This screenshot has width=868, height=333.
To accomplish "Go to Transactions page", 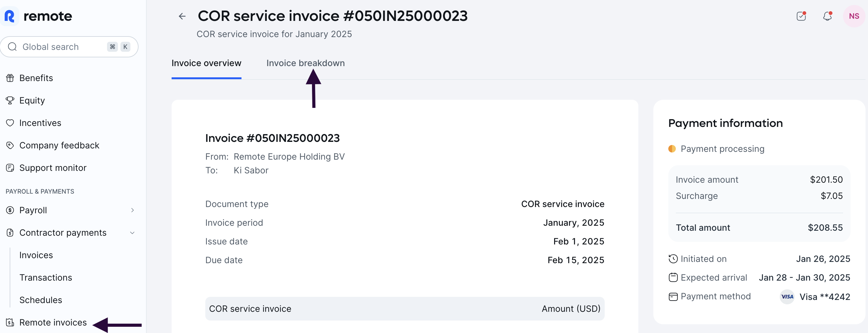I will click(46, 277).
